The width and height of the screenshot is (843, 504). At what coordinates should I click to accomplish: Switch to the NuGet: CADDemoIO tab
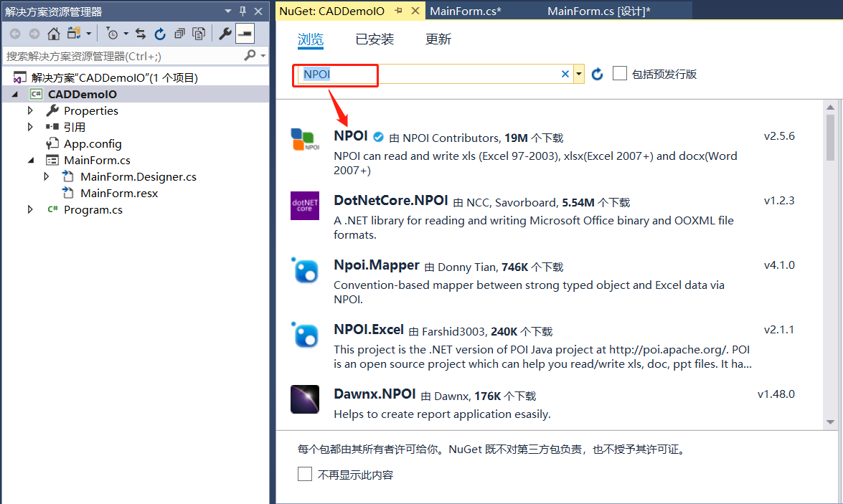point(331,11)
